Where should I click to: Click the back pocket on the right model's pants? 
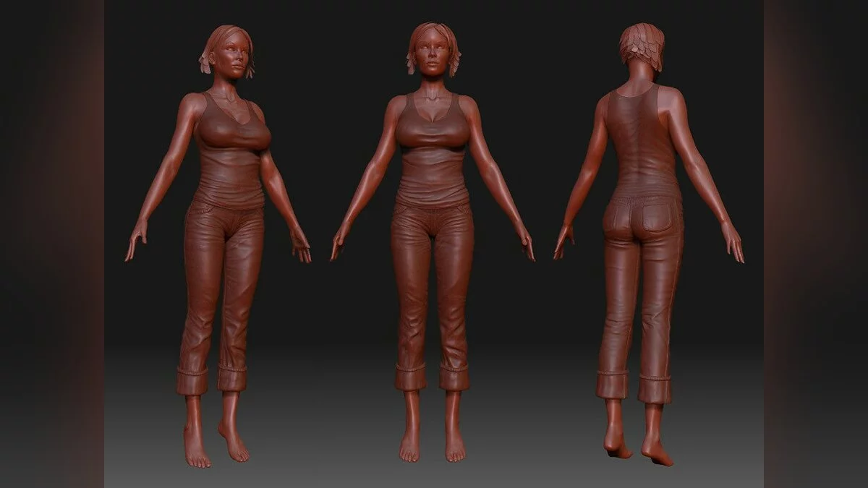[655, 217]
